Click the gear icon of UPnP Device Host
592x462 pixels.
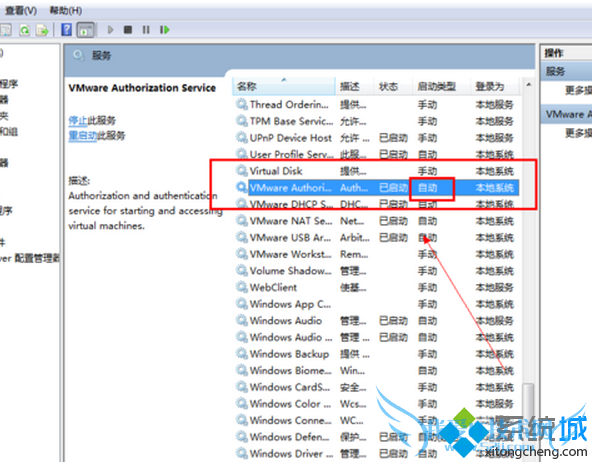pos(242,137)
